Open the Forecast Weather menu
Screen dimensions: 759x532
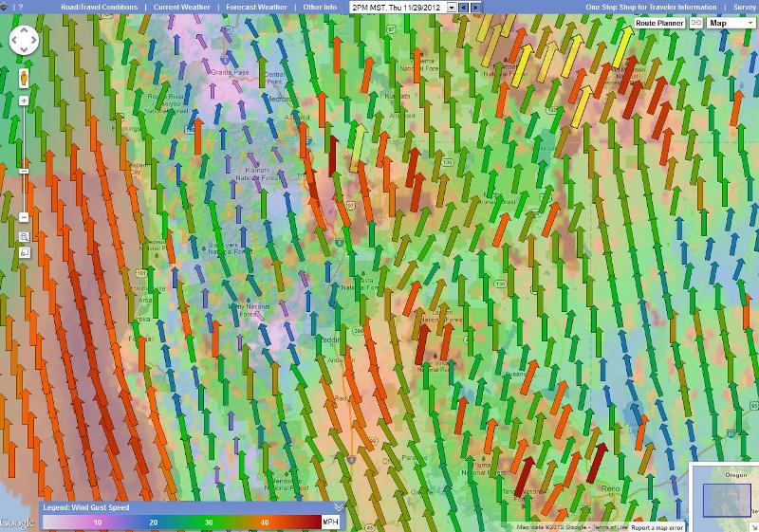[256, 7]
